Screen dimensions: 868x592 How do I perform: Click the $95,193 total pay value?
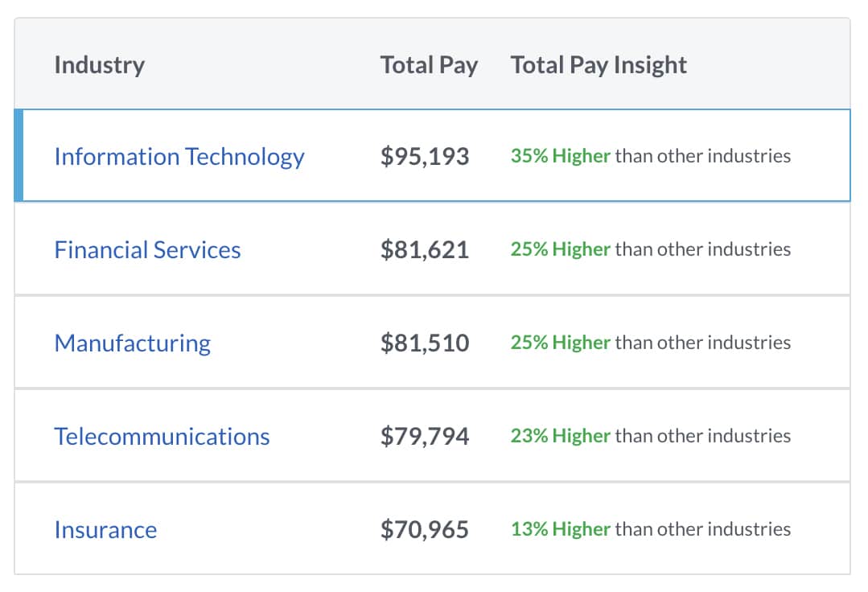click(425, 156)
